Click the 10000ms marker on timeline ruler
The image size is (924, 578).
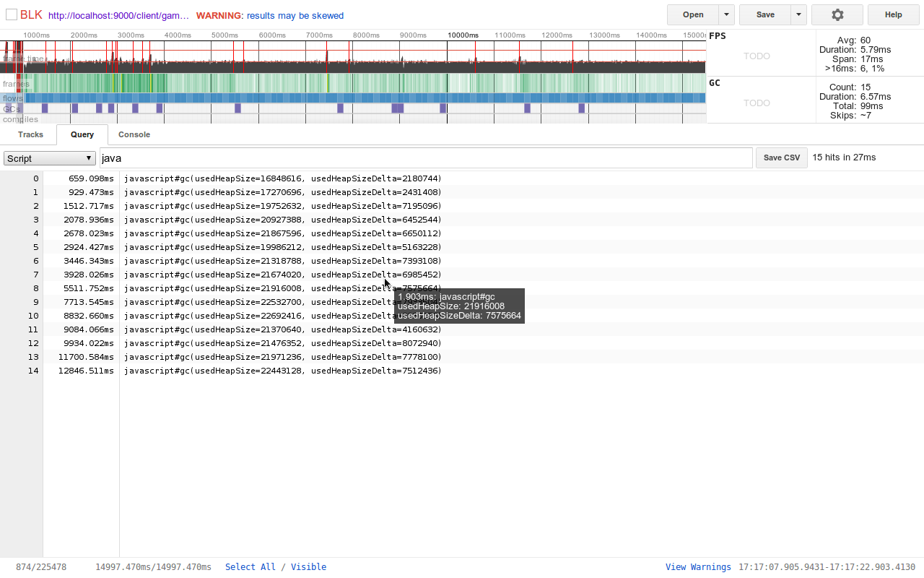click(463, 35)
